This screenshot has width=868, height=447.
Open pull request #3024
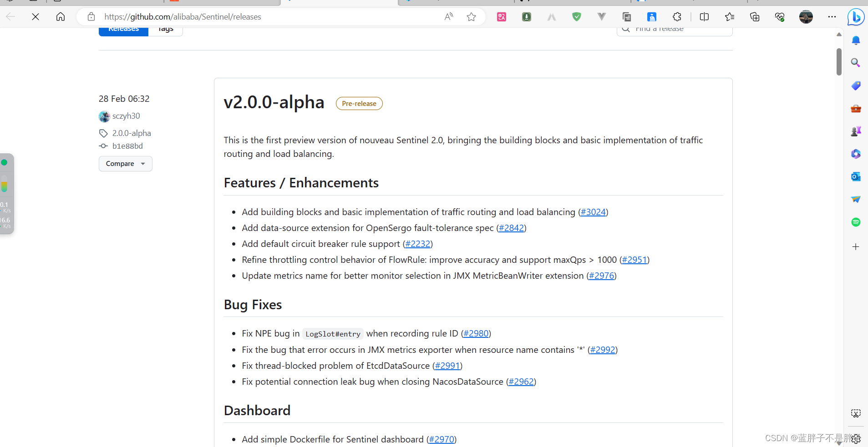pos(593,212)
